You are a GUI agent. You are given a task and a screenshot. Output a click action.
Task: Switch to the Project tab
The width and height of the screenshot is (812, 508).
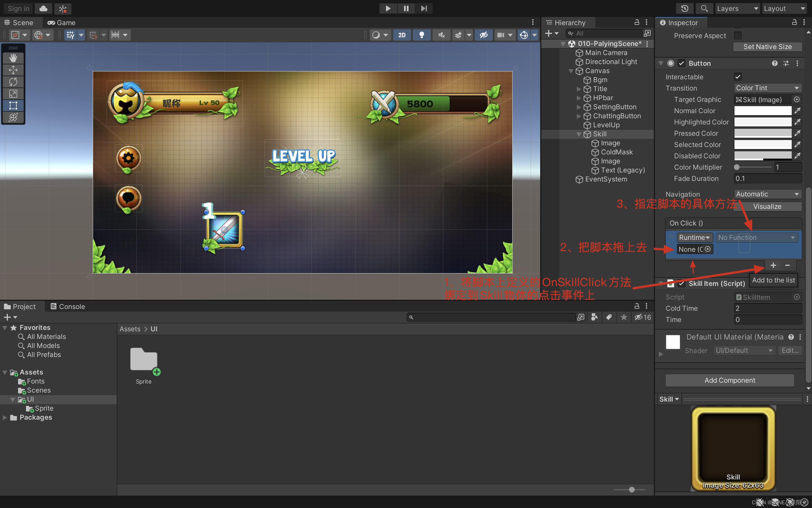point(19,306)
